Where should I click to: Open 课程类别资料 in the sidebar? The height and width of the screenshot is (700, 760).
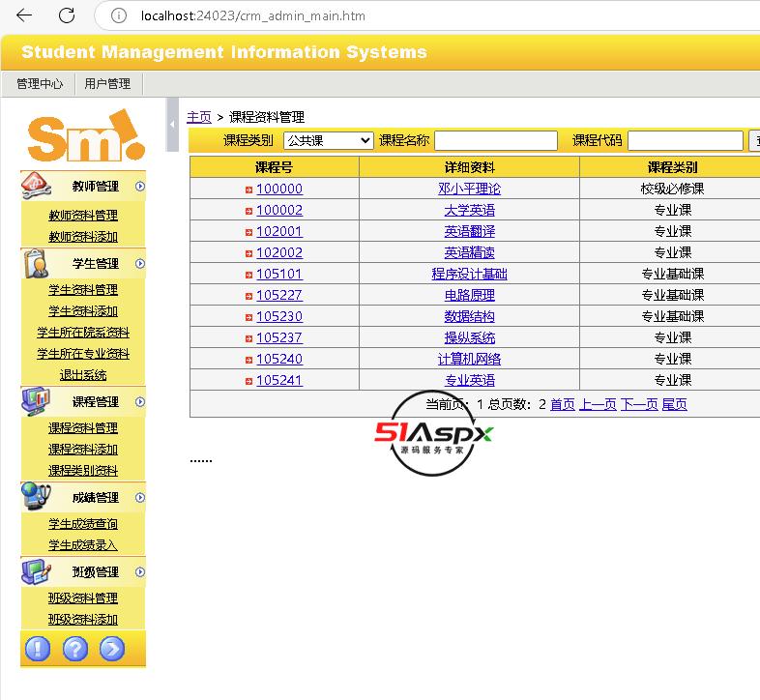[x=83, y=471]
